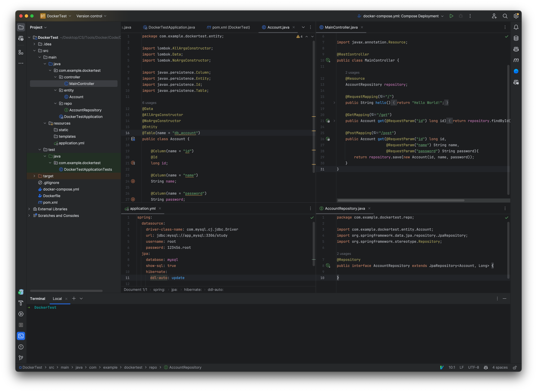Viewport: 537px width, 392px height.
Task: Click the UTF-8 encoding in status bar
Action: pyautogui.click(x=473, y=367)
